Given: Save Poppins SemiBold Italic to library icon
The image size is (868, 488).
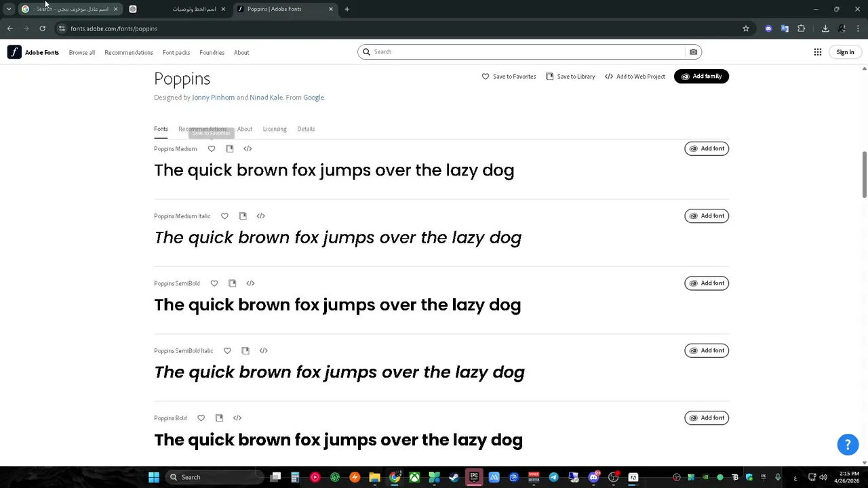Looking at the screenshot, I should coord(245,350).
